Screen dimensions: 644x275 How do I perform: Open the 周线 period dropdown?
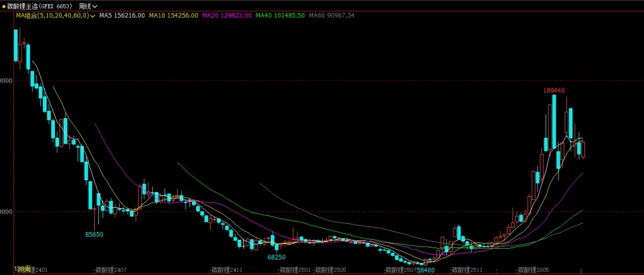tap(88, 6)
